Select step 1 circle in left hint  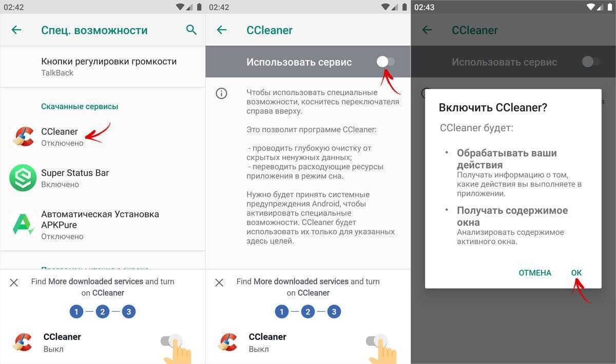(x=76, y=311)
